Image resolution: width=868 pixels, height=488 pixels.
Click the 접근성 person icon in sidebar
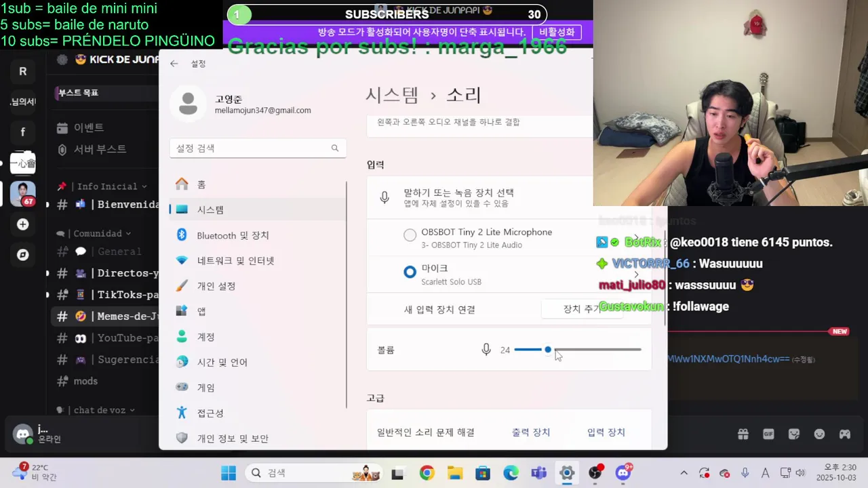182,412
